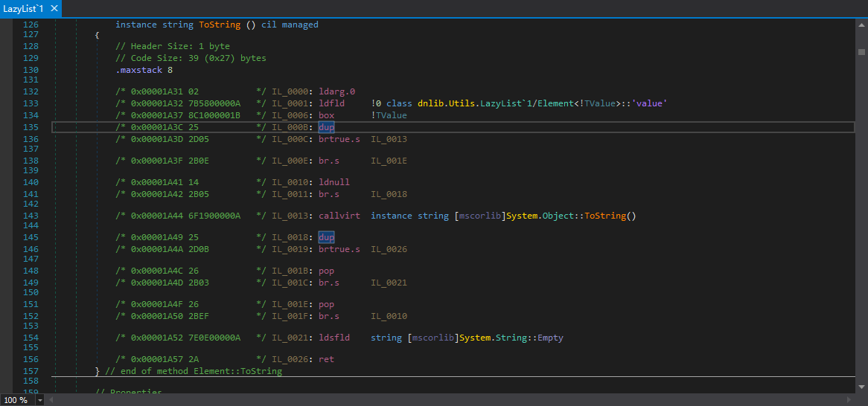
Task: Click the !TValue type on the box line
Action: click(x=389, y=115)
